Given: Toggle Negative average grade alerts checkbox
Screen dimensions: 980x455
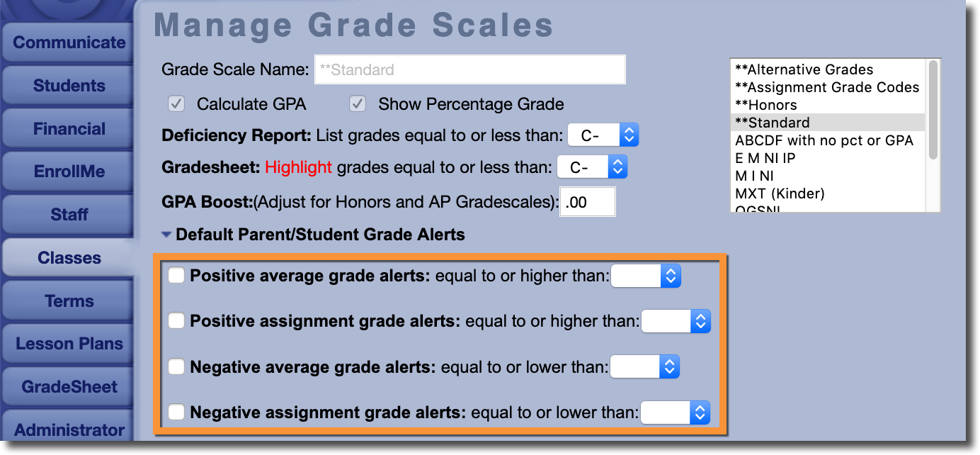Looking at the screenshot, I should pyautogui.click(x=176, y=367).
